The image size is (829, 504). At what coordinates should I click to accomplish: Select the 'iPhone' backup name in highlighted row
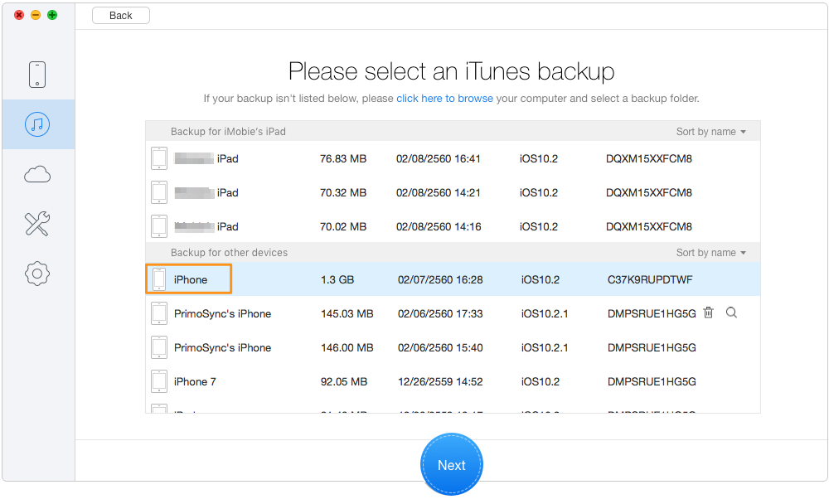(x=191, y=279)
